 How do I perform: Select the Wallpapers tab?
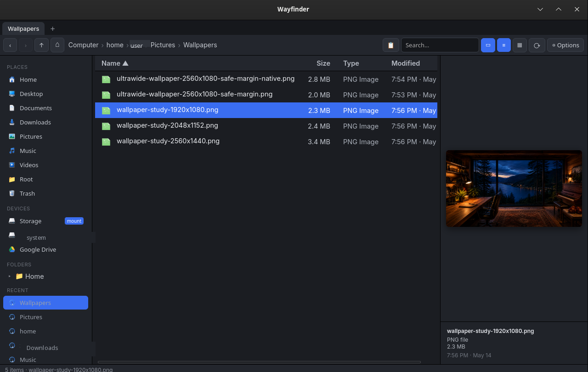23,28
